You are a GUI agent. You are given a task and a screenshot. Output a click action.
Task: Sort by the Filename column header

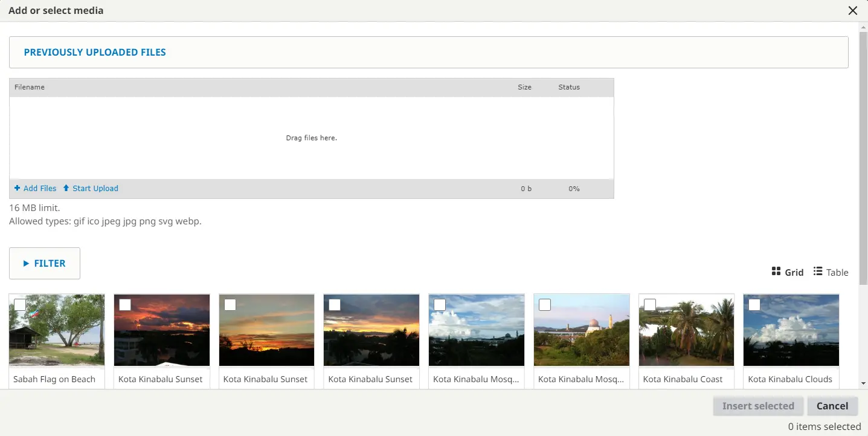(x=30, y=87)
